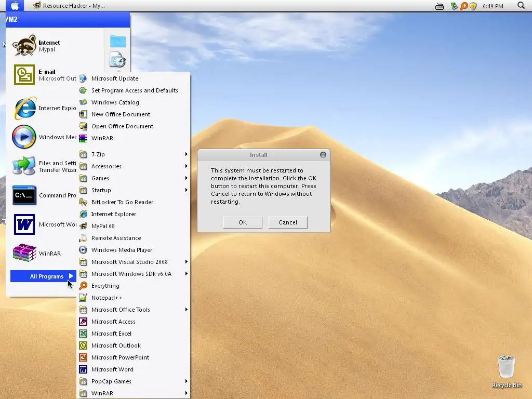Select Open Office Document
Viewport: 532px width, 399px height.
(134, 126)
